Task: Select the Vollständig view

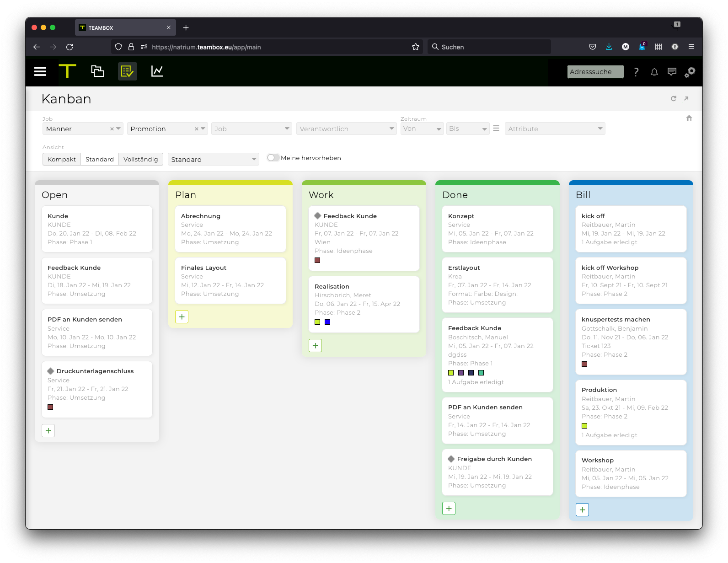Action: pyautogui.click(x=141, y=159)
